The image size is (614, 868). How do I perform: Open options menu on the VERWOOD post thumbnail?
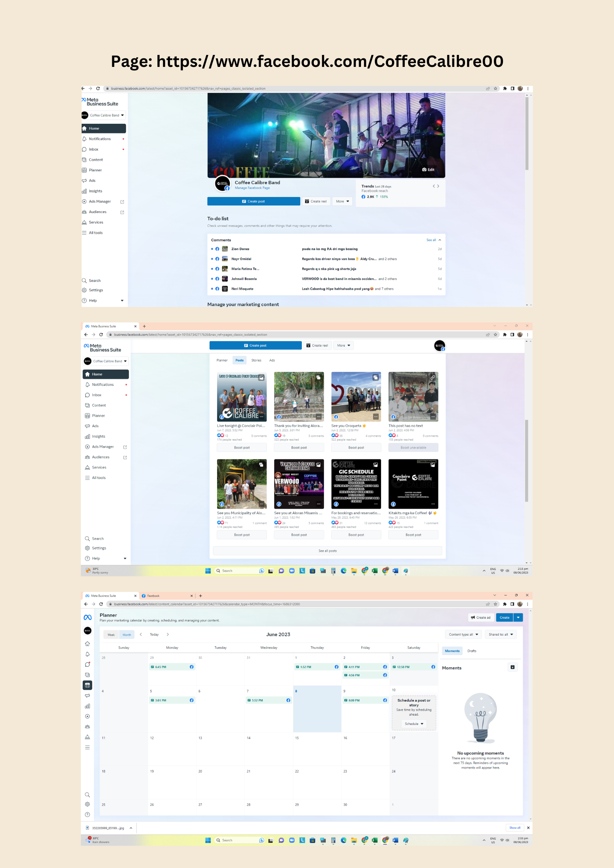pos(318,504)
